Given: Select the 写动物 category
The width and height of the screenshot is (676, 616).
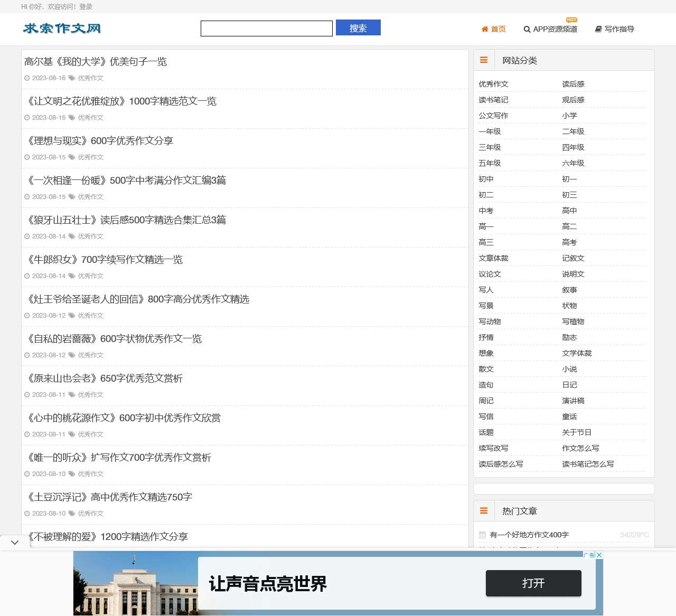Looking at the screenshot, I should click(490, 321).
